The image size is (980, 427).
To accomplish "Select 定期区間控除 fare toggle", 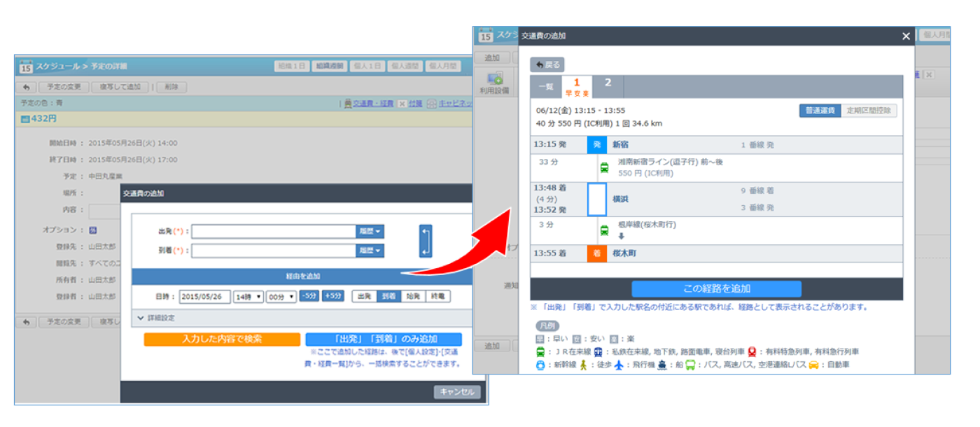I will click(869, 111).
